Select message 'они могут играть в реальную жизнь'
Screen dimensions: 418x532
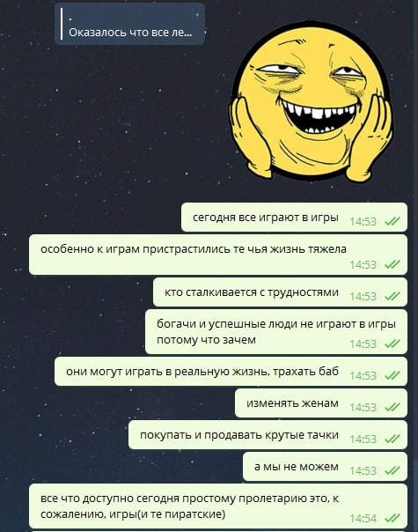click(231, 371)
